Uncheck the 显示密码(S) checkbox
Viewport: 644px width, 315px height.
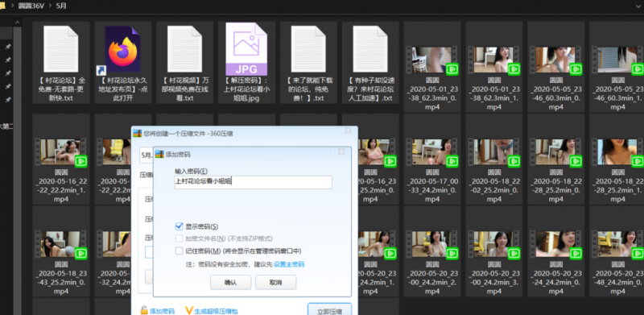(x=179, y=226)
